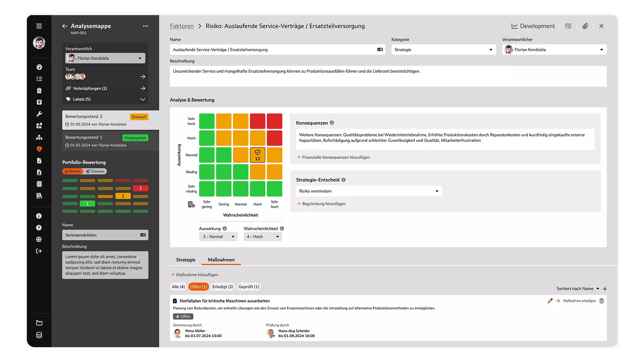
Task: Open the clipboard checklist icon in sidebar
Action: click(39, 90)
